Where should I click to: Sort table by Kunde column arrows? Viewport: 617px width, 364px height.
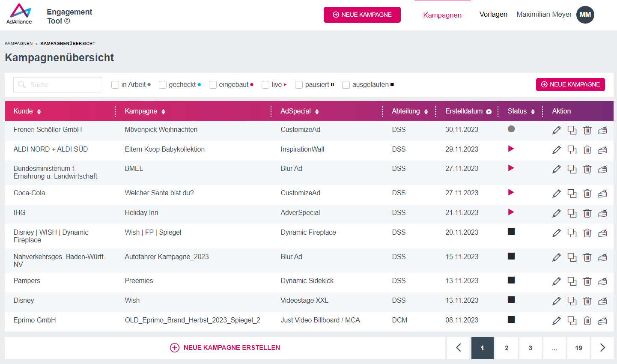click(x=39, y=112)
